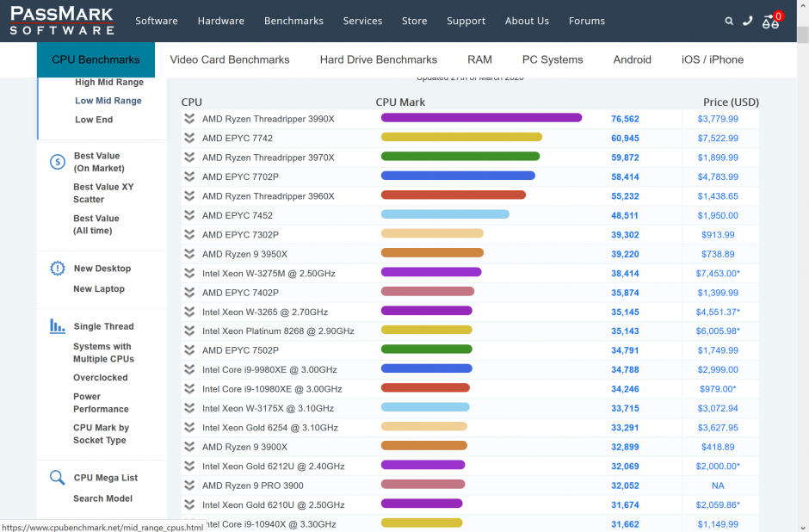This screenshot has width=809, height=532.
Task: Go to the Store menu item
Action: click(x=414, y=21)
